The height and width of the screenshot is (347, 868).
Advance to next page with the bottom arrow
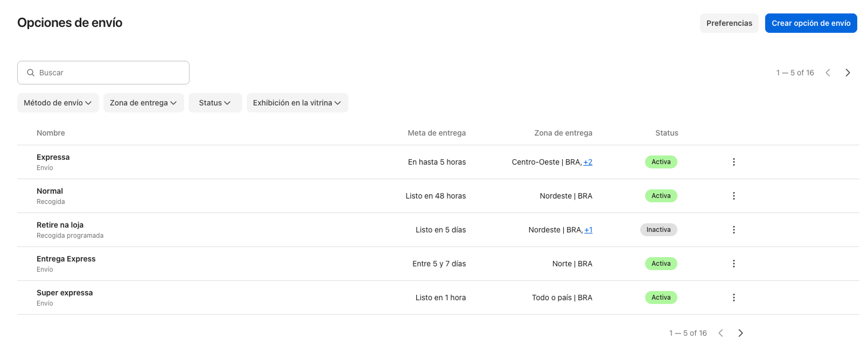(740, 333)
